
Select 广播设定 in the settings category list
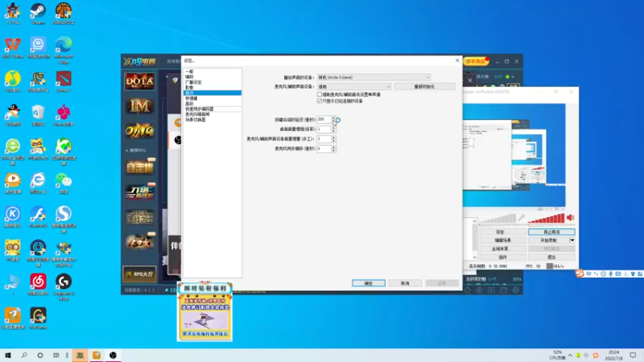click(212, 82)
